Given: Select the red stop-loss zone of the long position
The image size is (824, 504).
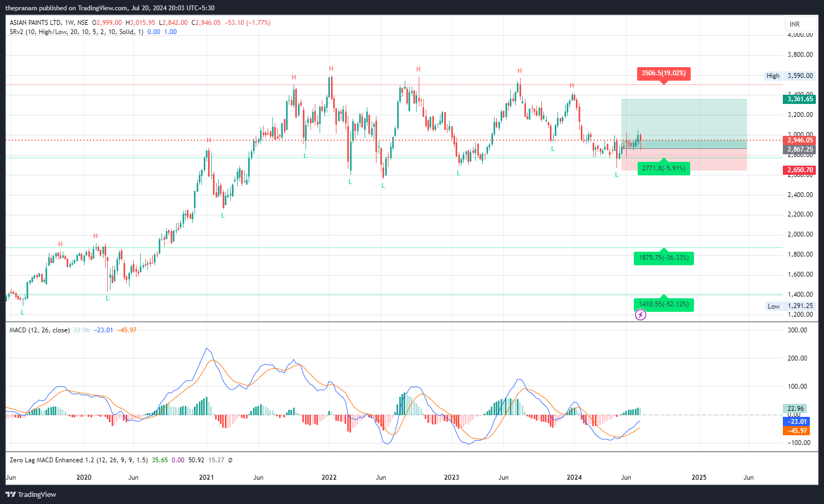Looking at the screenshot, I should coord(684,160).
